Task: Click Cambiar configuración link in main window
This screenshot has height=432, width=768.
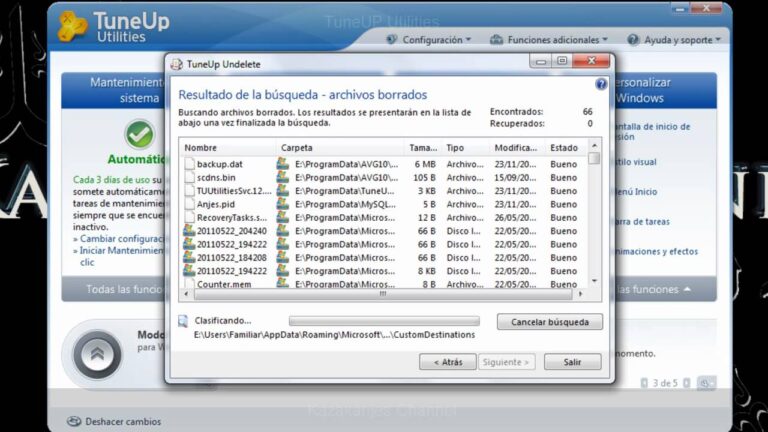Action: (x=121, y=239)
